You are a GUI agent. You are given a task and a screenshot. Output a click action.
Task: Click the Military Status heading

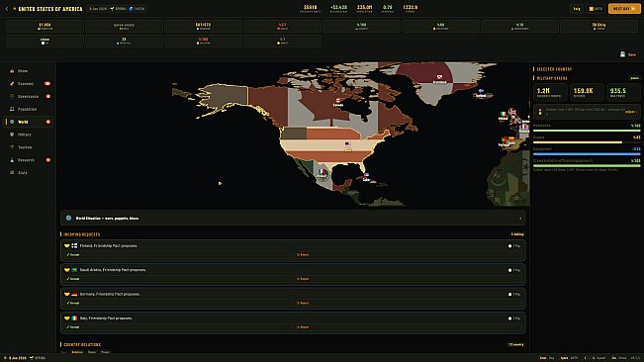coord(552,78)
